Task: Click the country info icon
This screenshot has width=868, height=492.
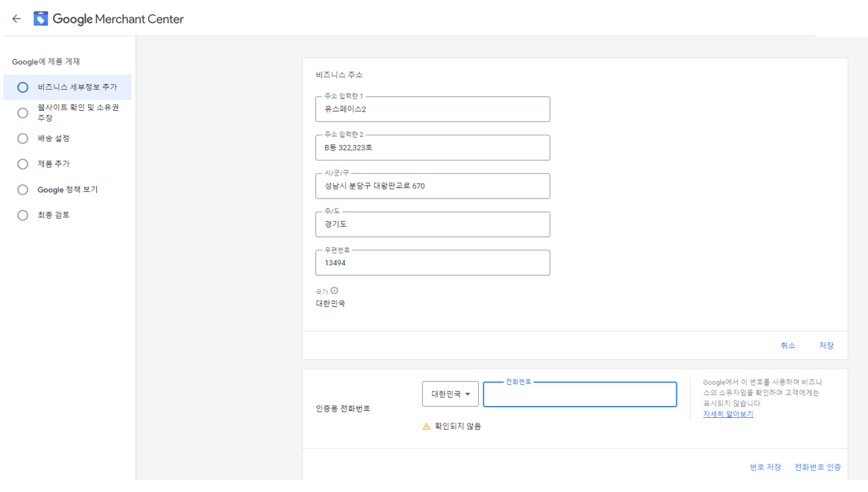Action: [335, 290]
